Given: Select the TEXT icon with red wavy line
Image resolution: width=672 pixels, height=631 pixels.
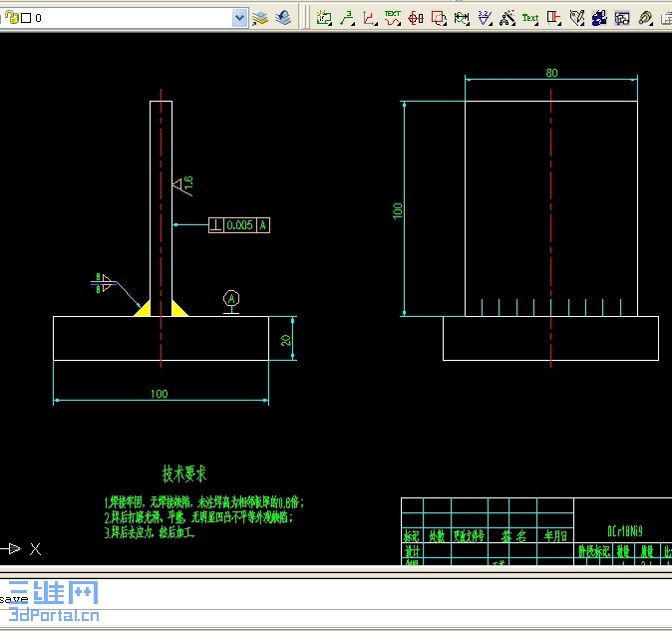Looking at the screenshot, I should point(393,18).
